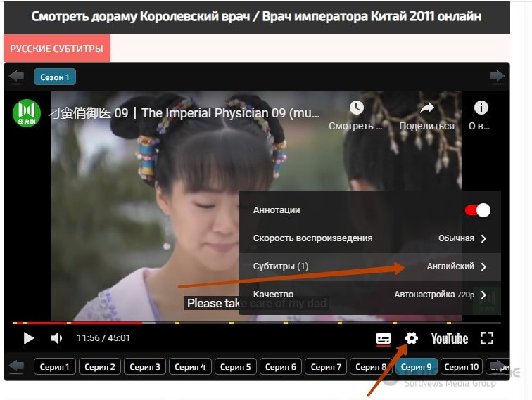Screen dimensions: 532x400
Task: Select the active Серия 9 episode
Action: click(x=417, y=367)
